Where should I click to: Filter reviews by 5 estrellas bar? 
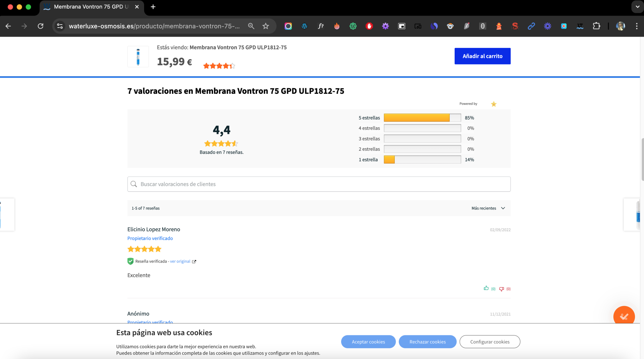tap(422, 118)
